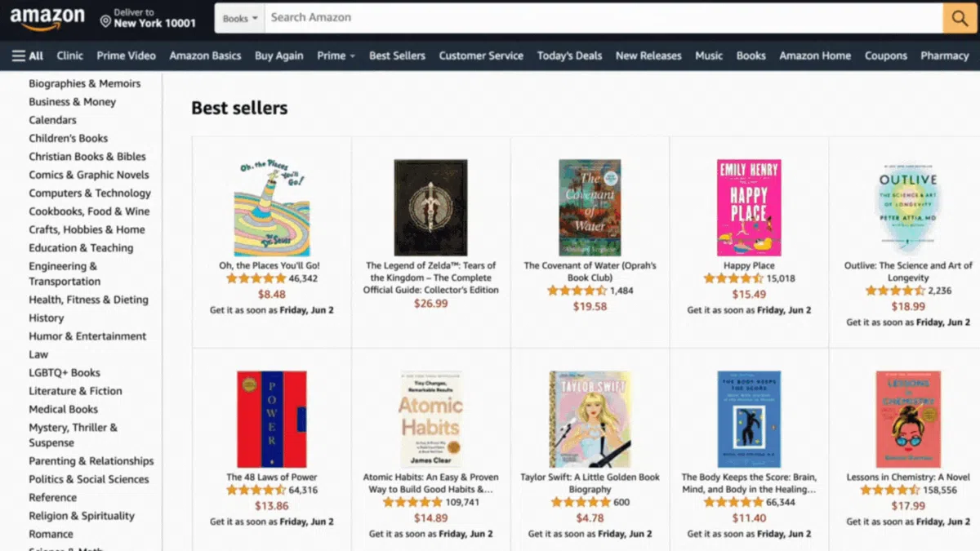Click star rating for Atomic Habits
The height and width of the screenshot is (551, 980).
tap(412, 502)
